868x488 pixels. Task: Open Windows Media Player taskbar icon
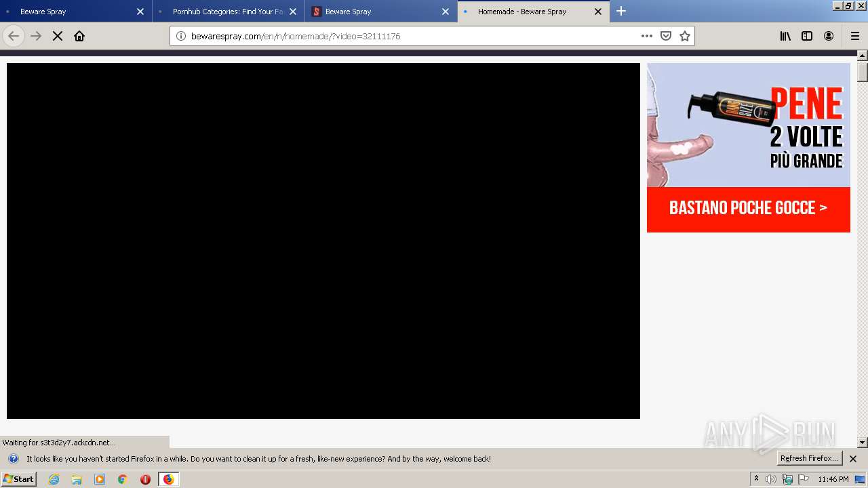(100, 479)
